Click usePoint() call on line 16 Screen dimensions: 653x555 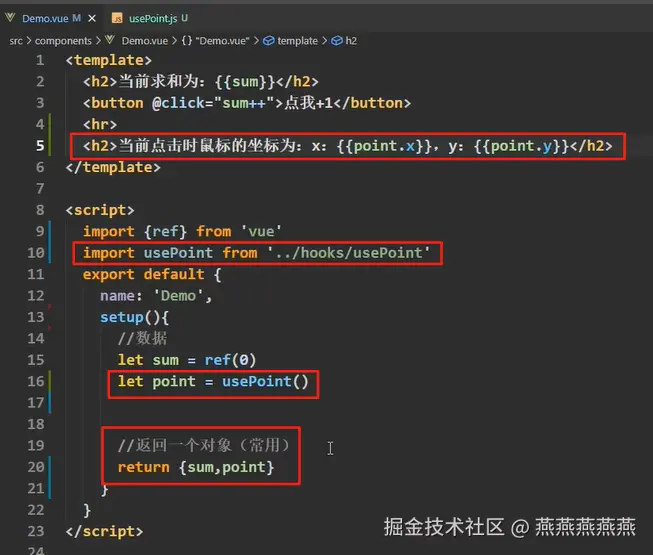[x=265, y=381]
